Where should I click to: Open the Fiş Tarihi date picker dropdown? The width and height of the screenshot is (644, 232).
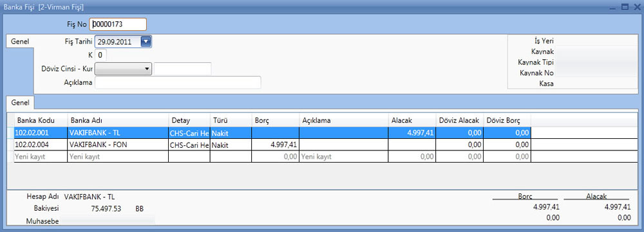click(146, 41)
